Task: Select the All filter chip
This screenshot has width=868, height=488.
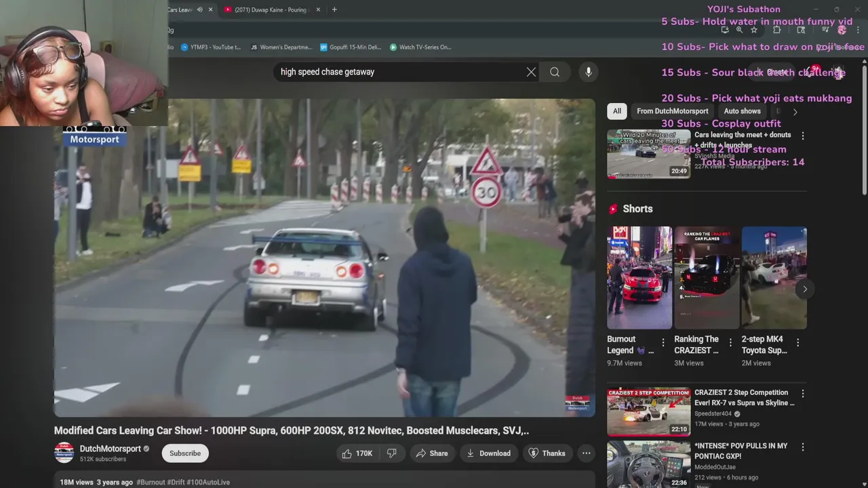Action: tap(617, 111)
